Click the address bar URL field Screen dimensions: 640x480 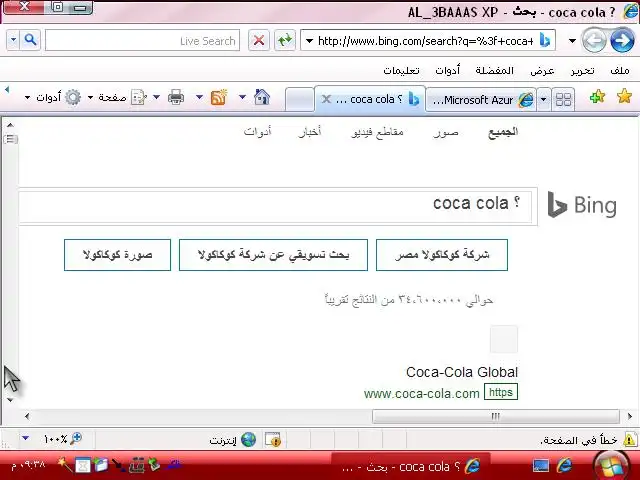coord(426,40)
